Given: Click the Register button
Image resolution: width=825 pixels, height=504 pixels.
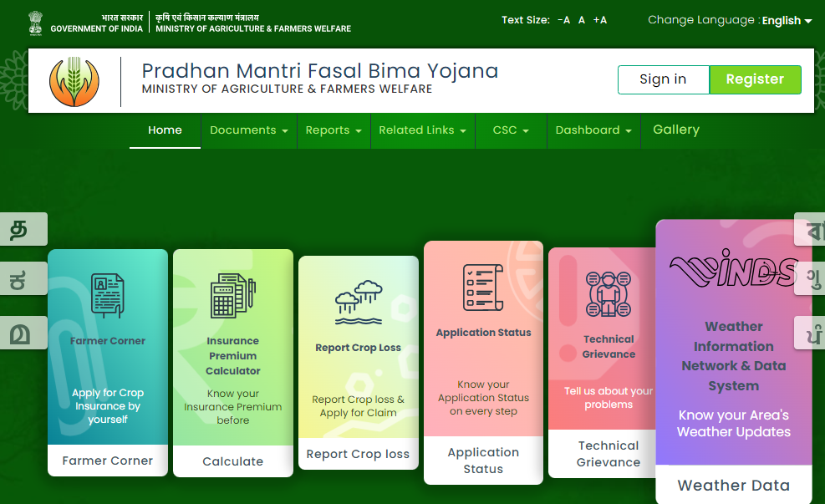Looking at the screenshot, I should coord(755,79).
